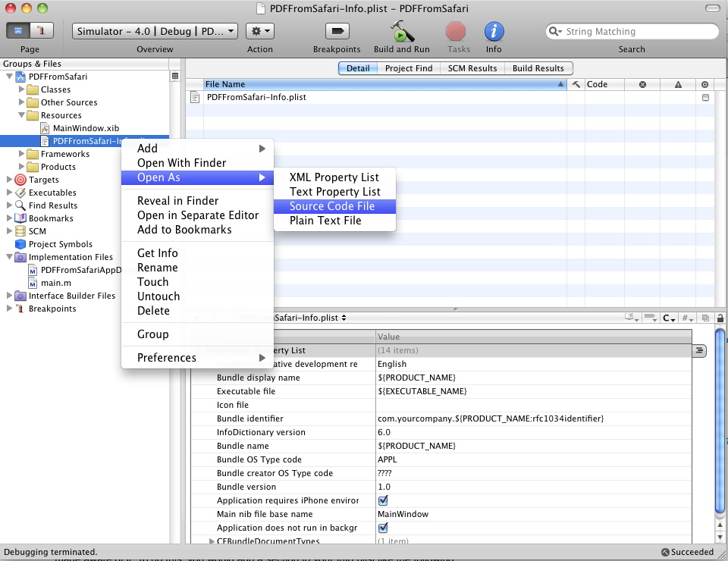Select Reveal in Finder menu item
Viewport: 728px width, 561px height.
coord(177,201)
